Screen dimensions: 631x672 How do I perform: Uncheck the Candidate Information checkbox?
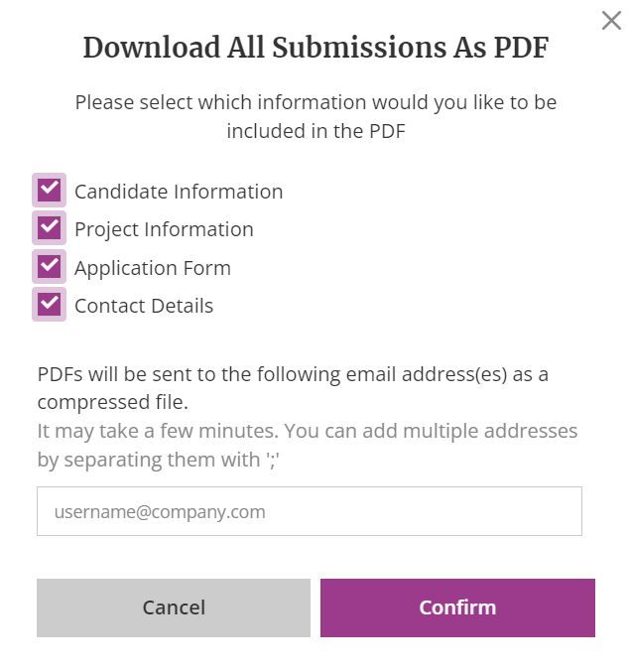pyautogui.click(x=49, y=190)
